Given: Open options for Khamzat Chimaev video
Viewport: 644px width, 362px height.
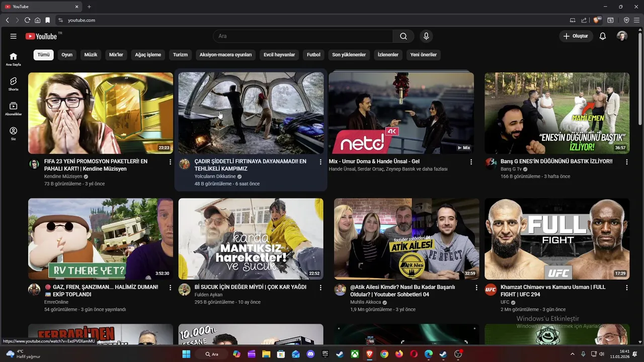Looking at the screenshot, I should pyautogui.click(x=627, y=288).
